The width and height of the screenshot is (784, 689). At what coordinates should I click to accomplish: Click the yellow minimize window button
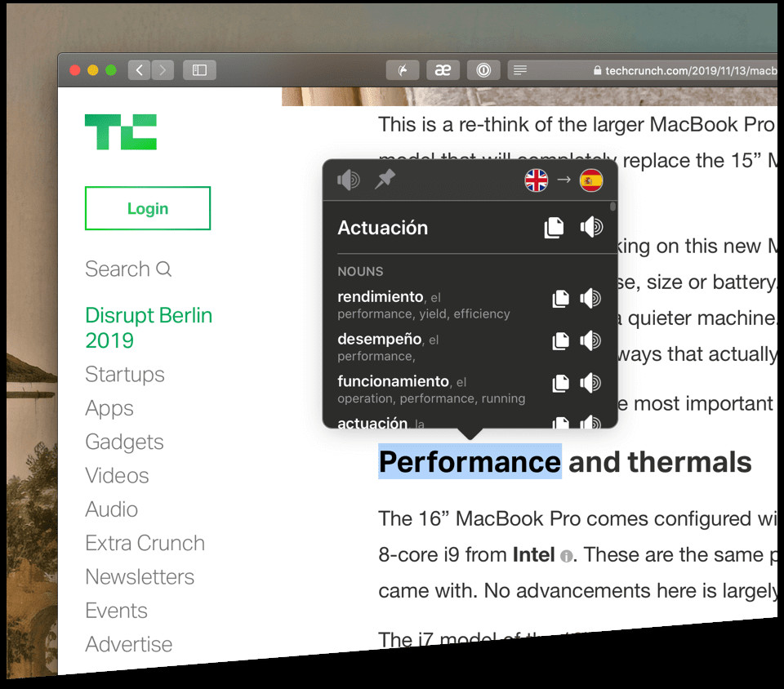click(x=93, y=70)
